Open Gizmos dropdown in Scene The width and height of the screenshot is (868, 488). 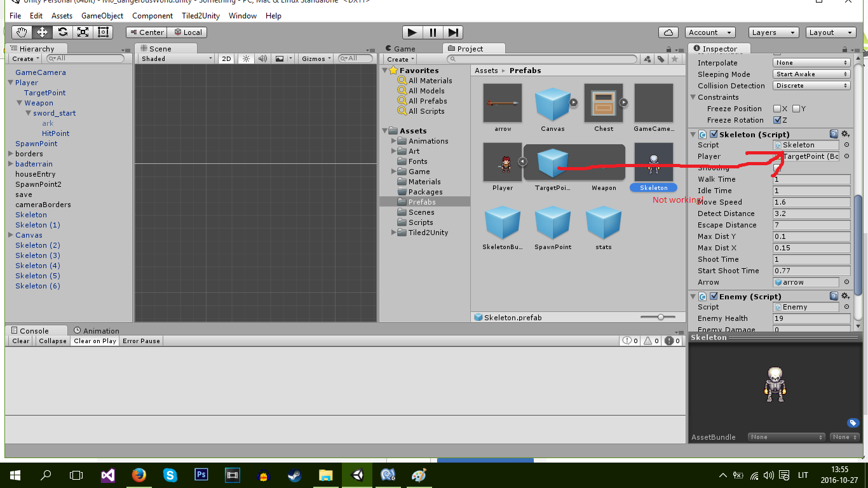coord(316,58)
